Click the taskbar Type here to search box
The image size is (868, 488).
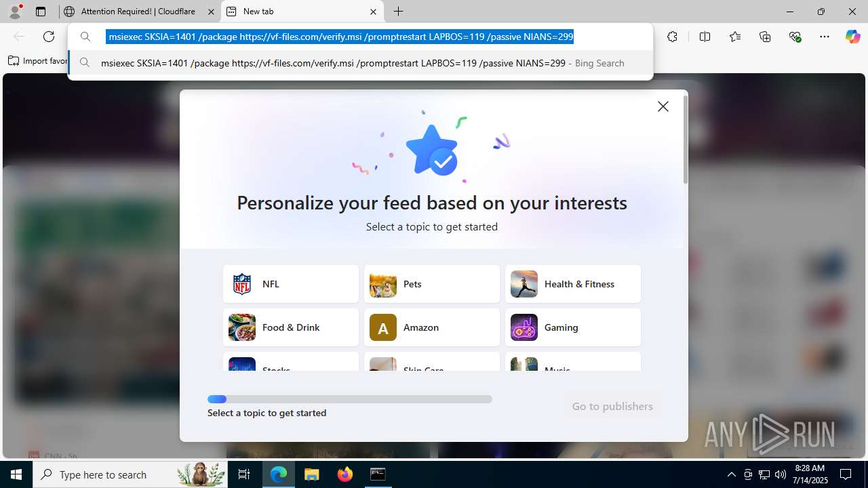[130, 474]
